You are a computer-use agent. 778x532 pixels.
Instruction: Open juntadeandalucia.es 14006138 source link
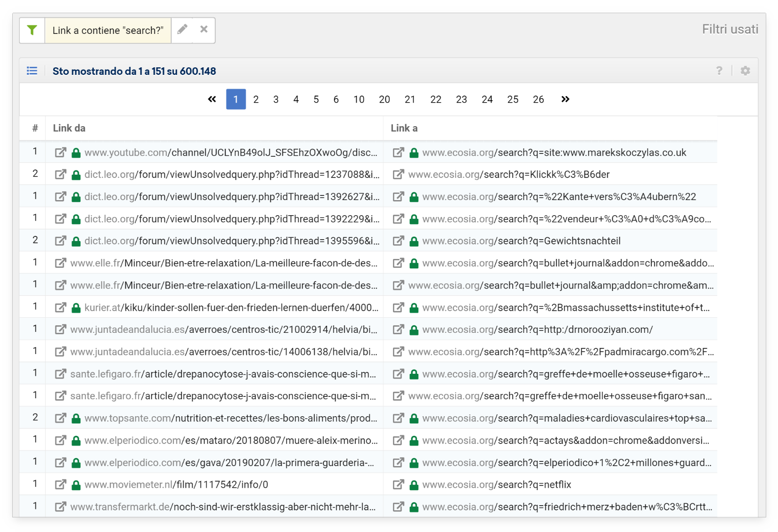coord(224,352)
